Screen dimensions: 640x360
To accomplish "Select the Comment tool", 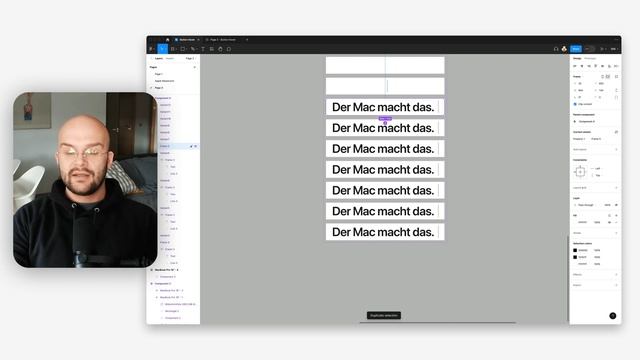I will [229, 49].
